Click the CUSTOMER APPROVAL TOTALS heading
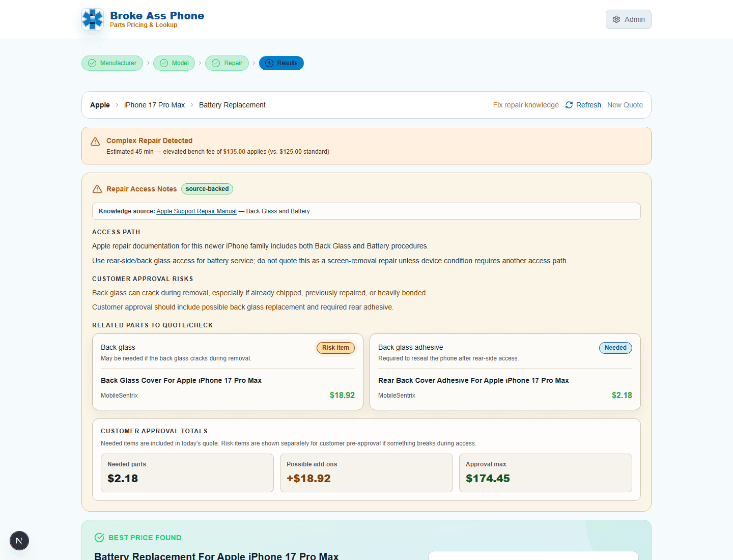The image size is (733, 560). coord(154,431)
